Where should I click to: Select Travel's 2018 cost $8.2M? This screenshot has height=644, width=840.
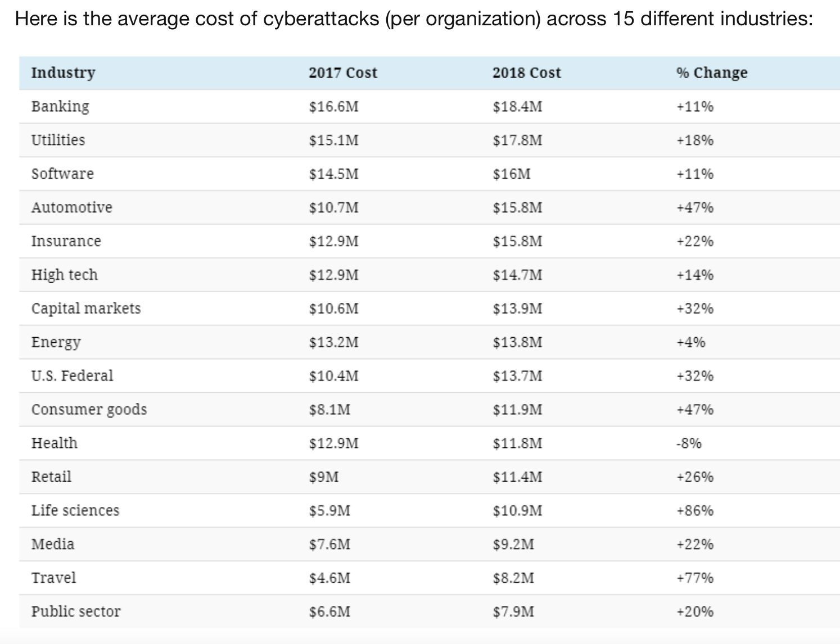(x=513, y=578)
